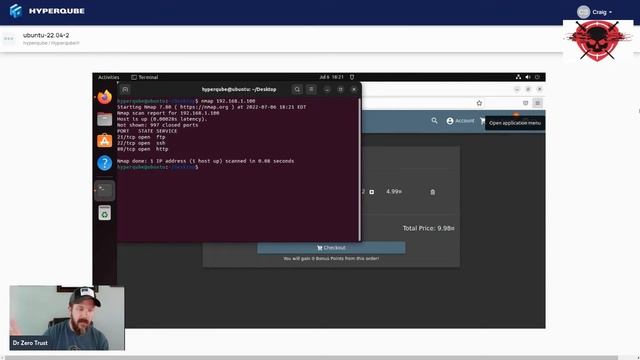Click the Nmap done summary line
Screen dimensions: 640x360
[x=206, y=161]
